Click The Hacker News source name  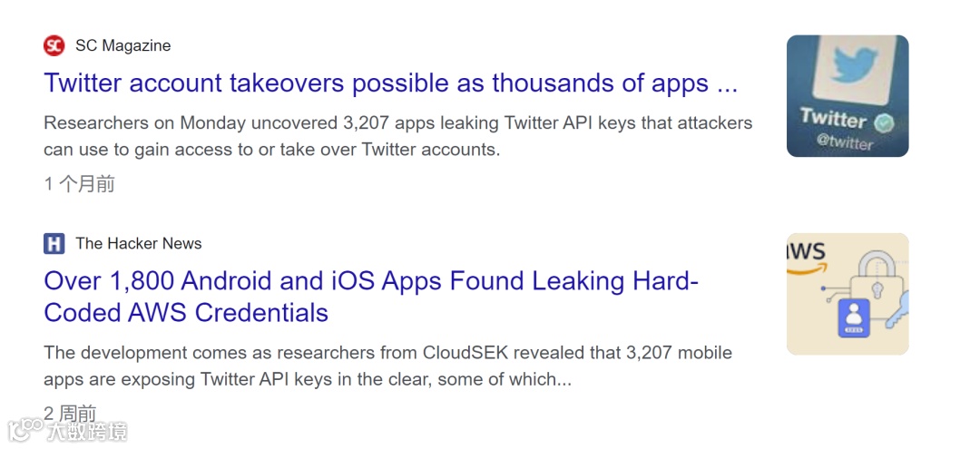point(139,243)
